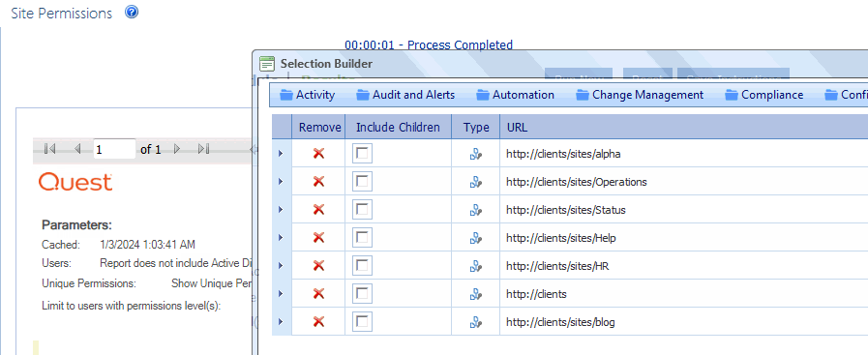Screen dimensions: 868x355
Task: Expand the http://clients row
Action: (x=281, y=294)
